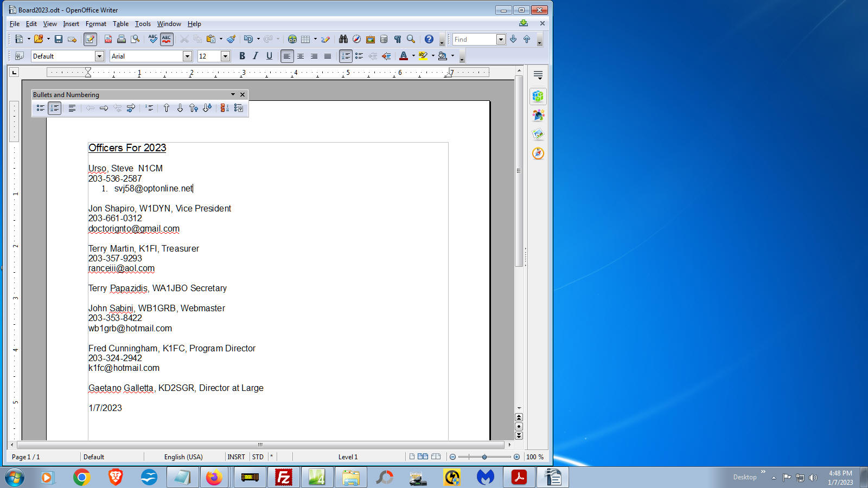This screenshot has width=868, height=488.
Task: Open the Table menu
Action: [x=120, y=24]
